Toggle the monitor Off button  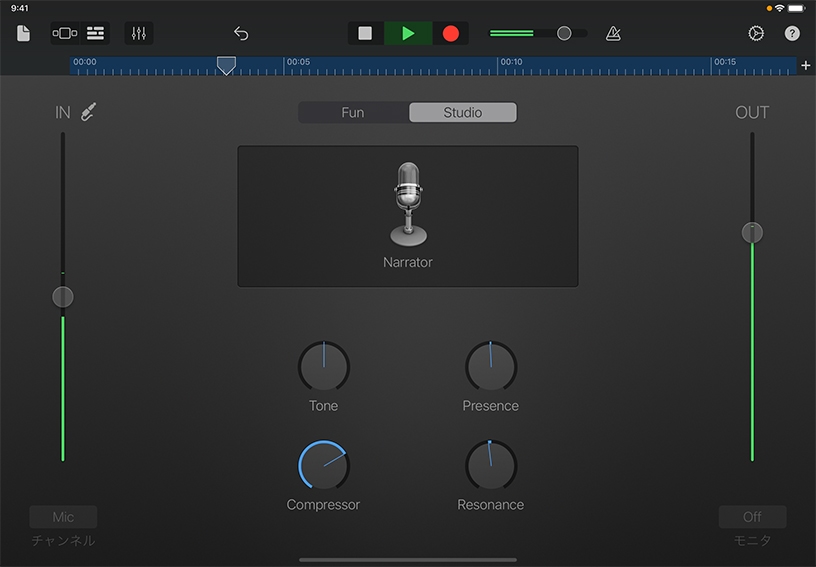click(x=752, y=517)
